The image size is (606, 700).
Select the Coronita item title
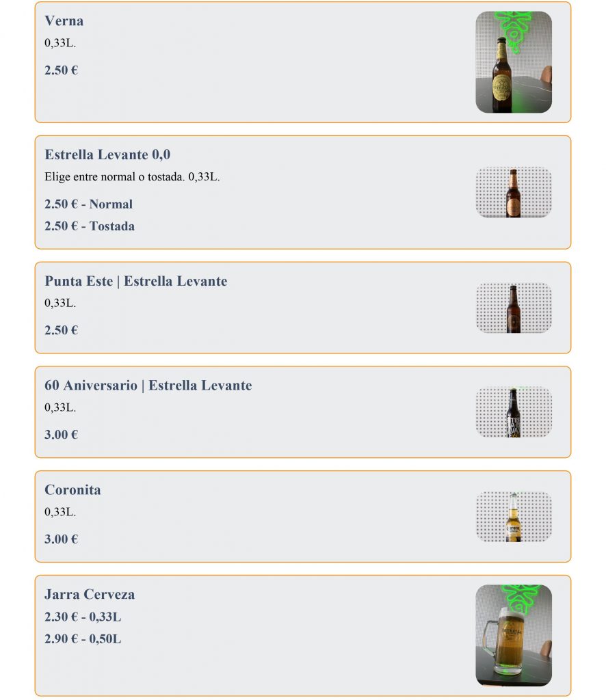(73, 490)
